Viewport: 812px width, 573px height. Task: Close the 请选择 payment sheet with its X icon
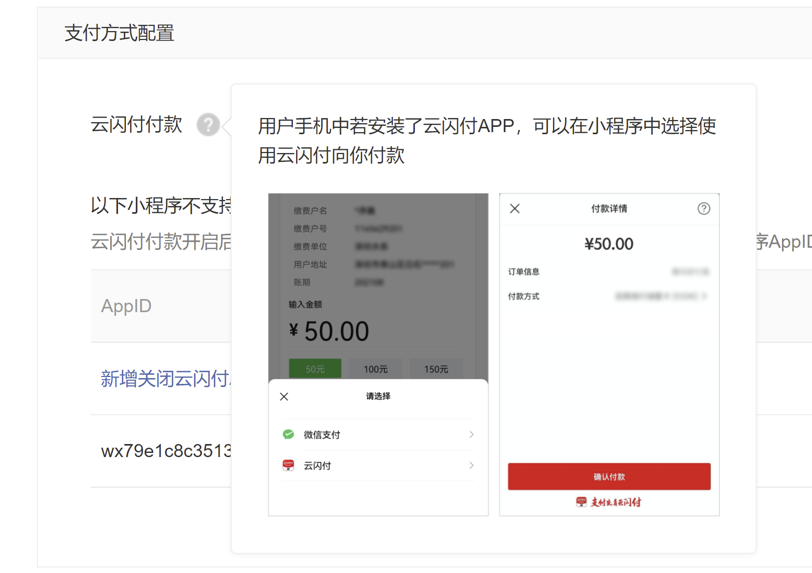(284, 397)
